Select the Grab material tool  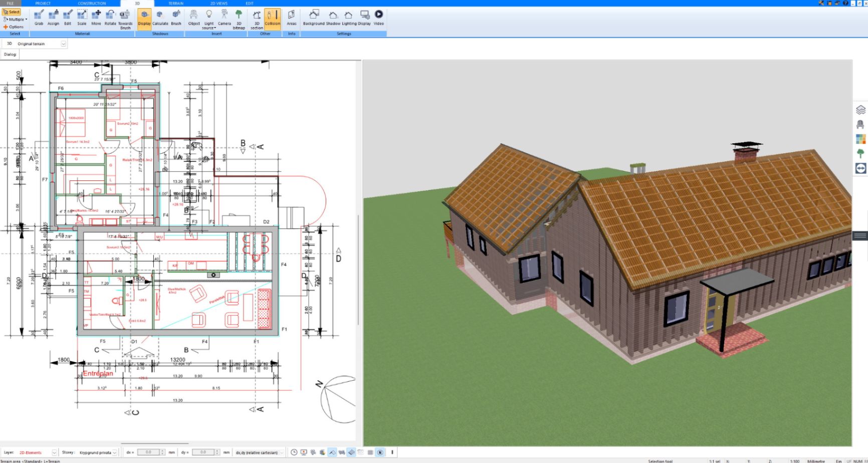click(x=39, y=18)
